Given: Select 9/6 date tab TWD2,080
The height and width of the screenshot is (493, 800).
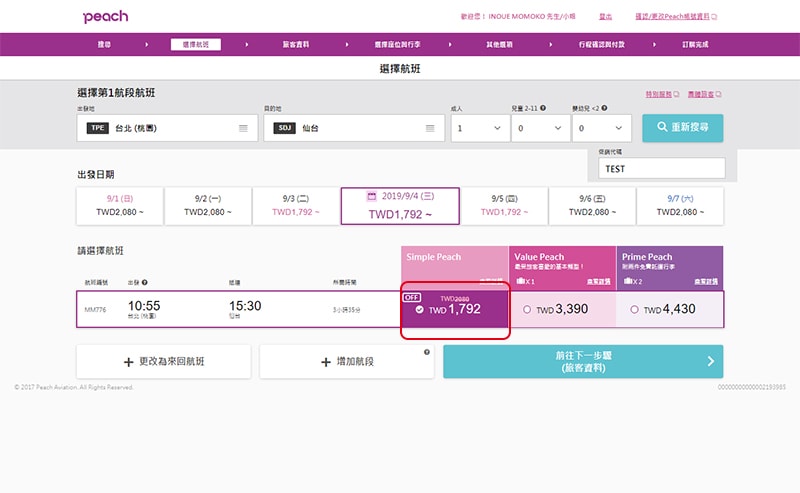Looking at the screenshot, I should [592, 206].
